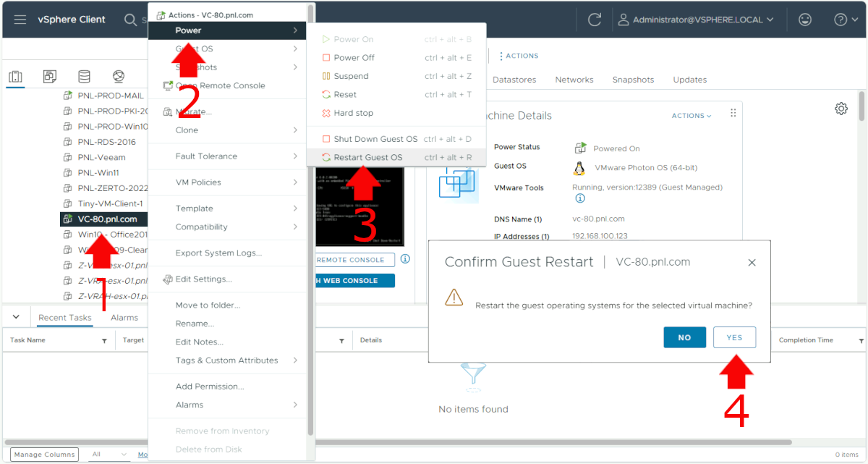Switch to the Snapshots tab

[633, 80]
